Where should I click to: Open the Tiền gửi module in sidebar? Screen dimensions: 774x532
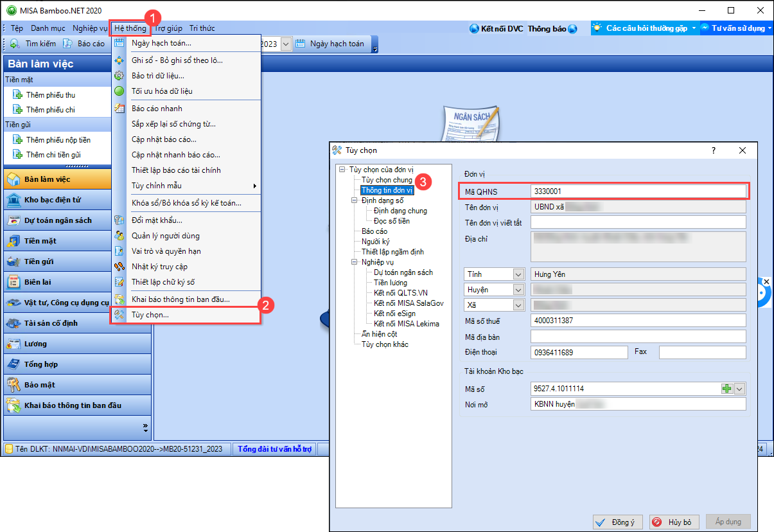pyautogui.click(x=77, y=262)
